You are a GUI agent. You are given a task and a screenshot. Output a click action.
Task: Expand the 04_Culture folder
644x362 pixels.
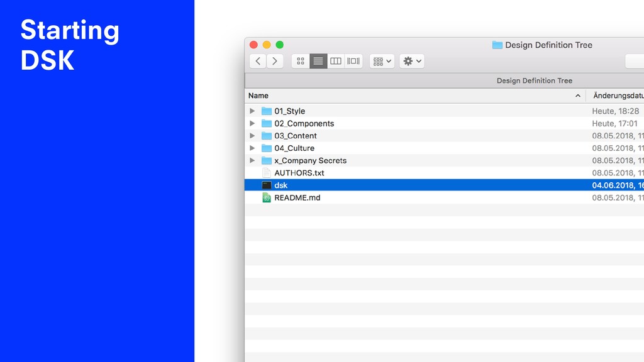[252, 148]
